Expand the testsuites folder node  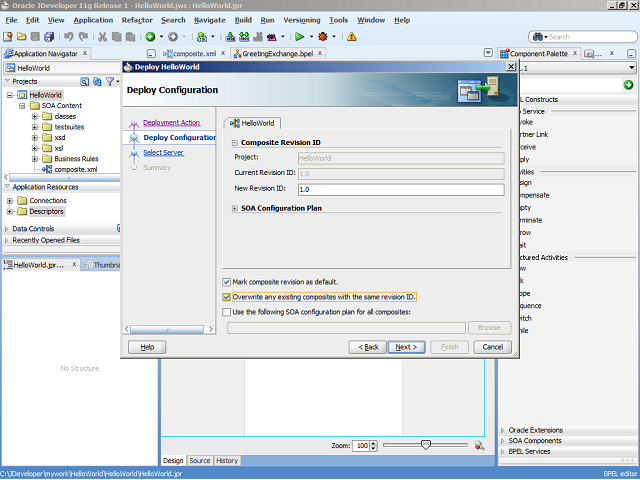pyautogui.click(x=35, y=127)
